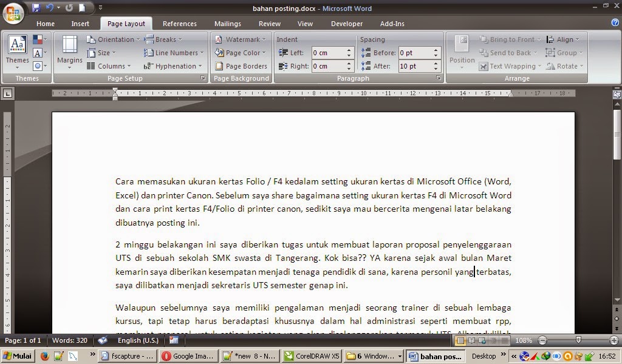Launch Firefox from the quick launch
The width and height of the screenshot is (622, 364).
click(x=44, y=356)
